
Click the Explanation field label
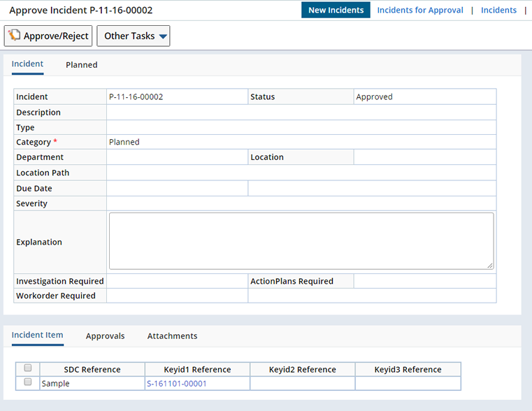point(39,242)
